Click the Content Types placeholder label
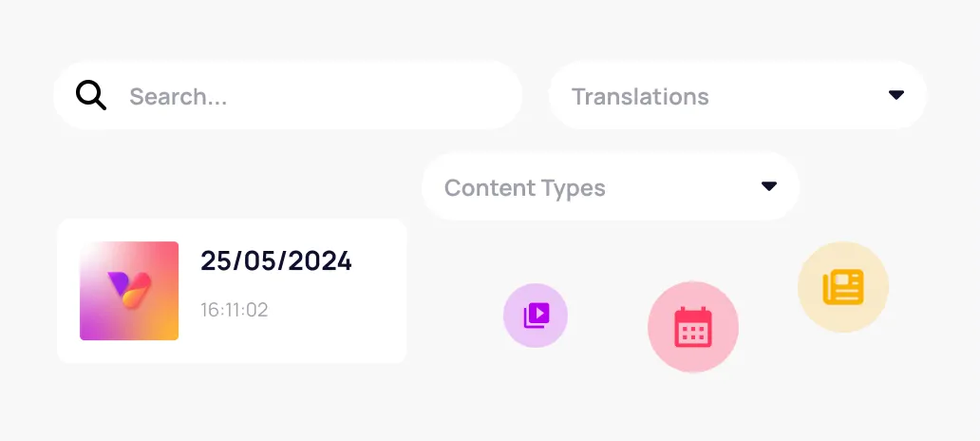Image resolution: width=980 pixels, height=441 pixels. (x=525, y=187)
